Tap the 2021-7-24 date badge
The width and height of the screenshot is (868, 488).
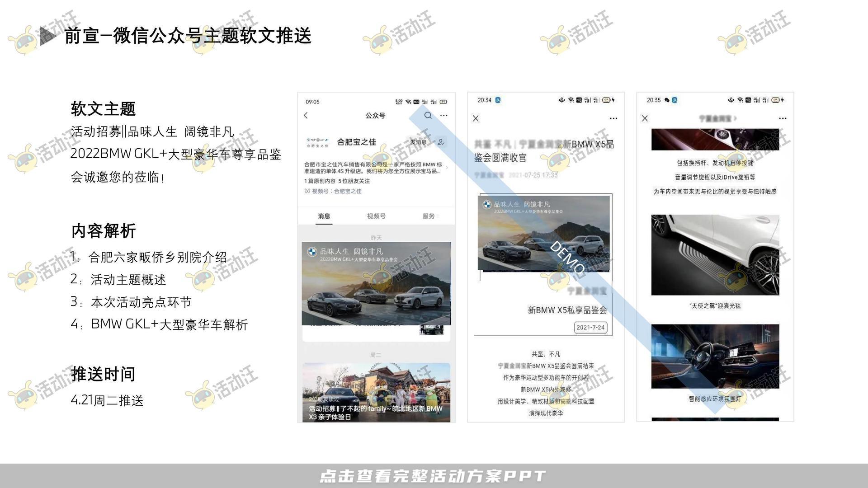pos(590,327)
